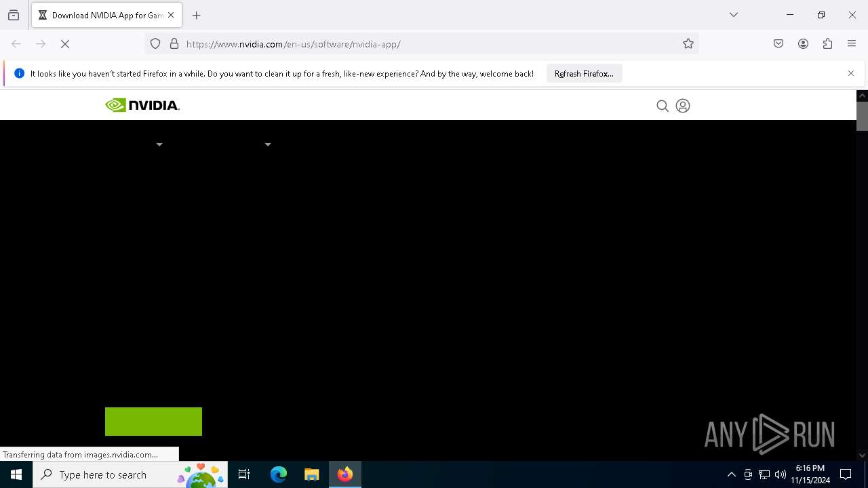Screen dimensions: 868x488
Task: Close the Download NVIDIA App tab
Action: 171,15
